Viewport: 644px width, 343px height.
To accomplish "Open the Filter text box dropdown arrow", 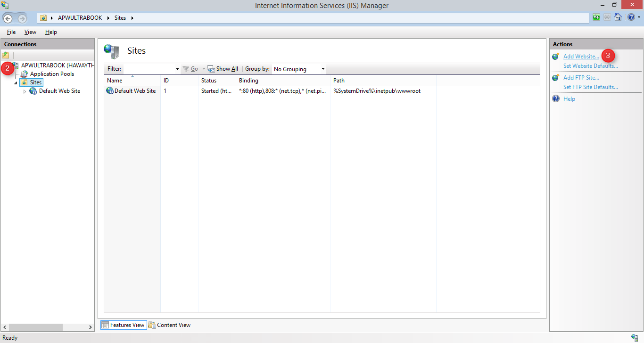I will (177, 69).
